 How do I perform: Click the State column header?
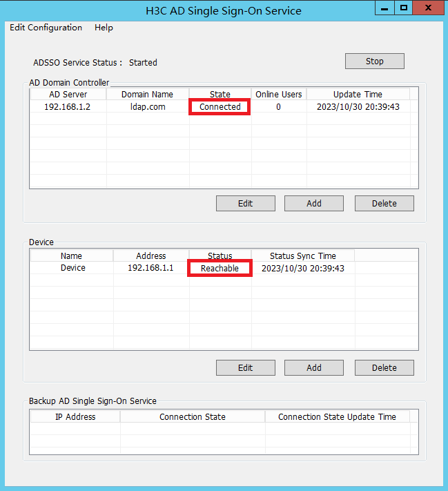pyautogui.click(x=220, y=94)
